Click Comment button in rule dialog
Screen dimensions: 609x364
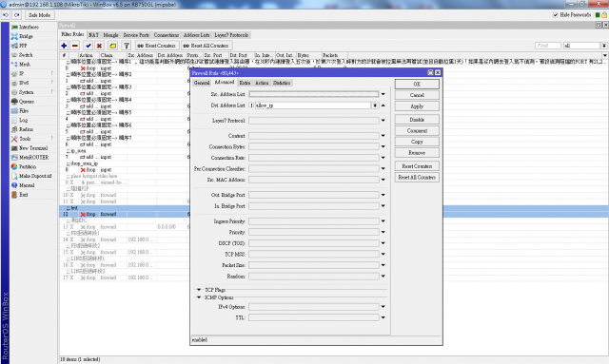coord(417,130)
